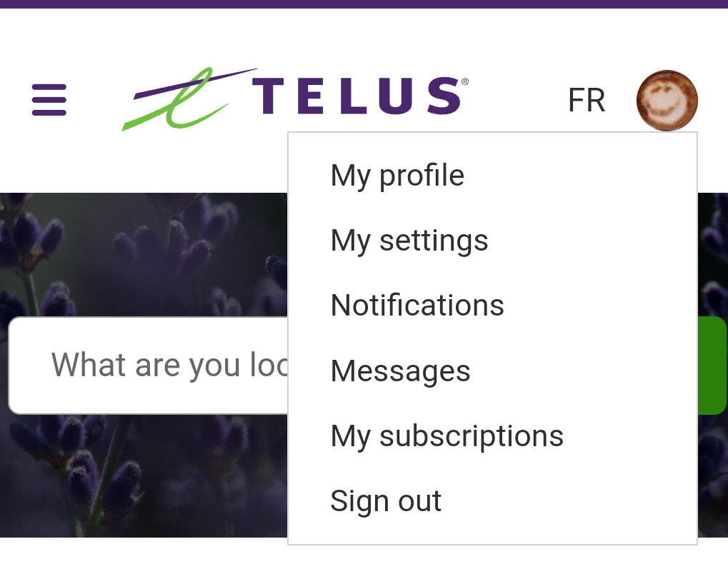Sign out of the account
The width and height of the screenshot is (728, 584).
pos(386,501)
